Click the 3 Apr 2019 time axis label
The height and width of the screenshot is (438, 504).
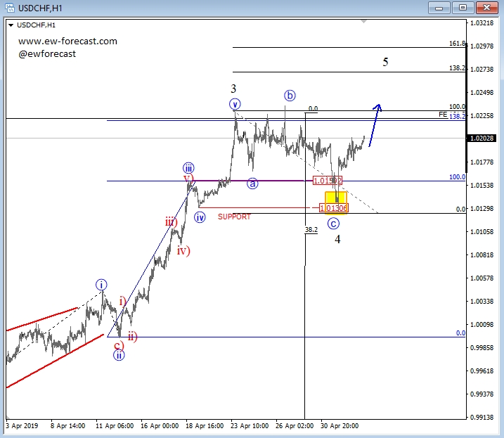22,426
